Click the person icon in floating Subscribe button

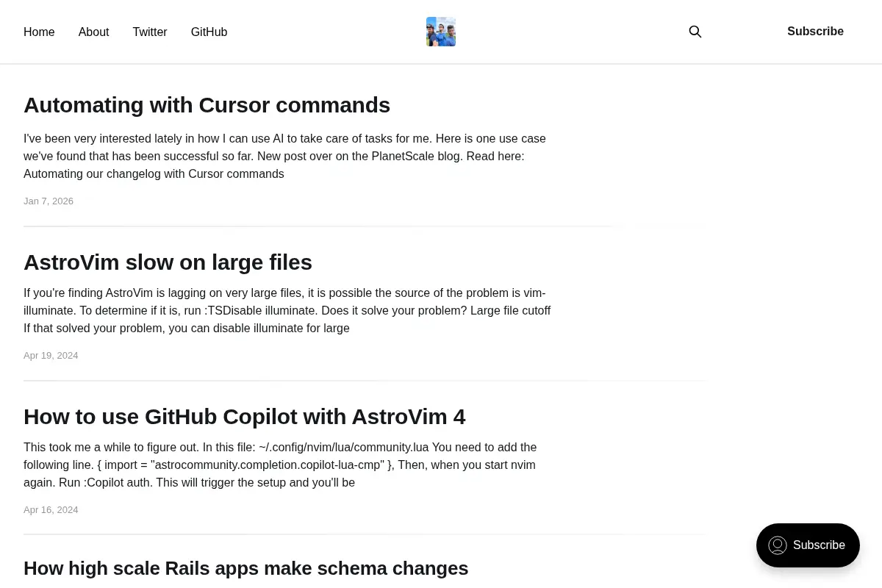coord(778,545)
